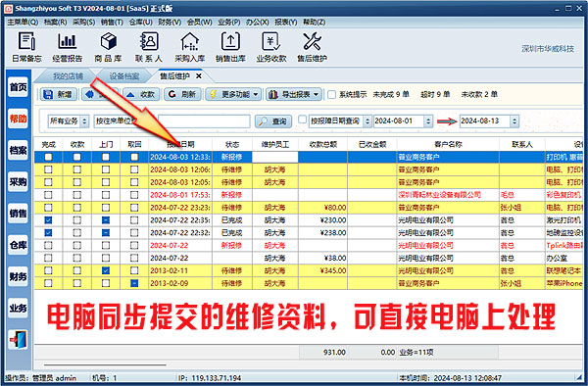
Task: Open the 销售出库 sales outbound tool
Action: [x=230, y=47]
